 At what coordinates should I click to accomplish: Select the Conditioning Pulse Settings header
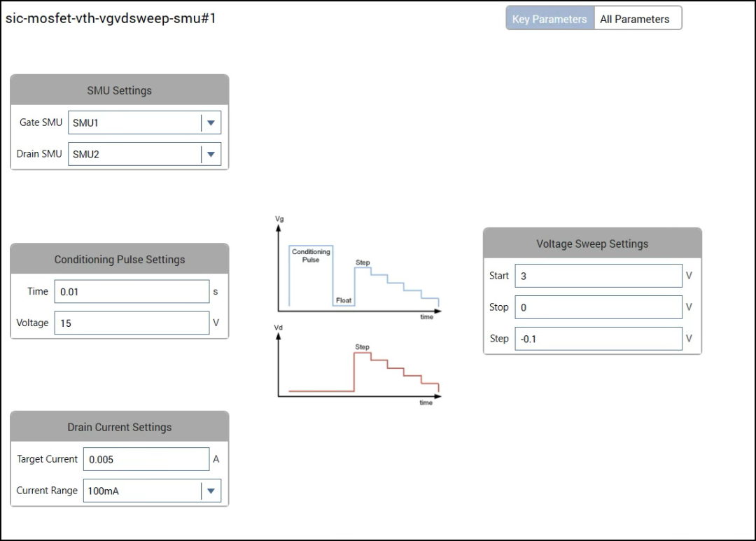(x=120, y=260)
